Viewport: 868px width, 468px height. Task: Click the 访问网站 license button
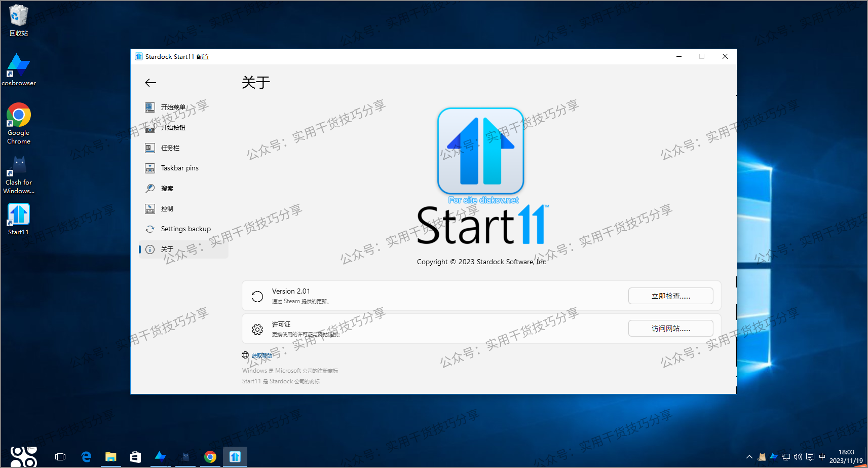click(670, 328)
